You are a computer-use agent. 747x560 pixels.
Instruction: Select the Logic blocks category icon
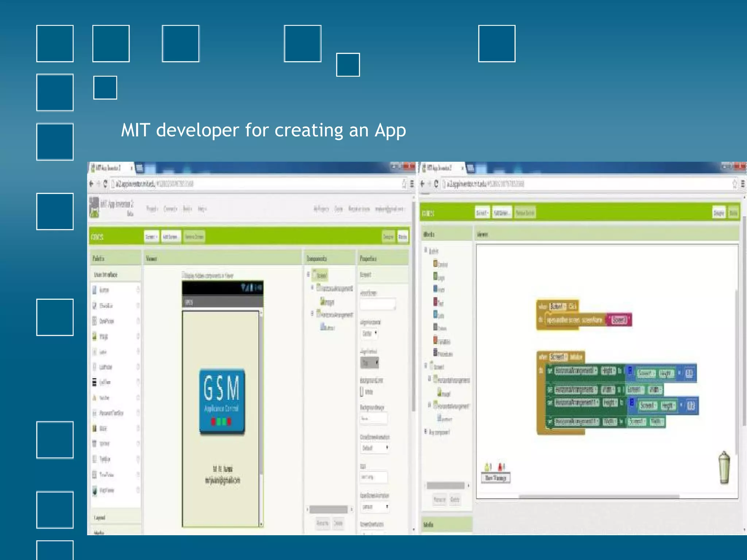435,276
